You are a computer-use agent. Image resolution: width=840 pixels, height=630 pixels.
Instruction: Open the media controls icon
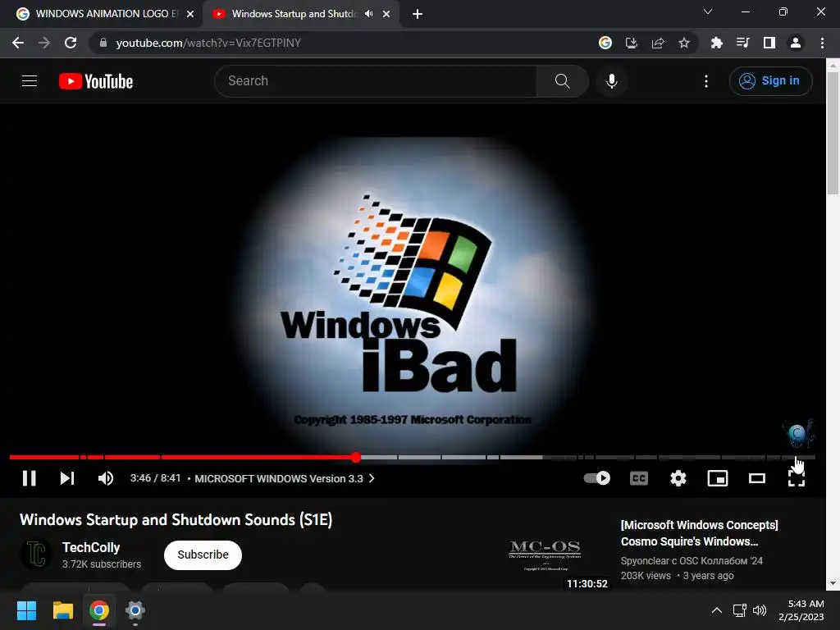pos(743,43)
